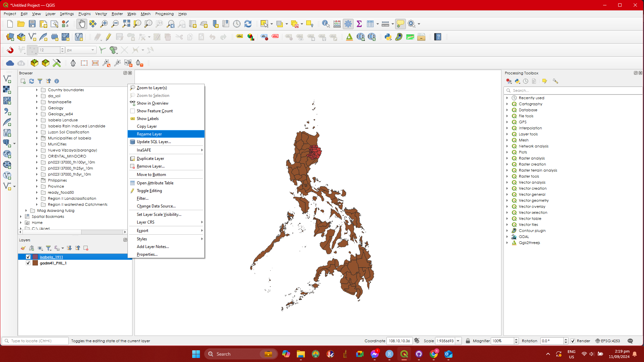Expand Vector geometry in Processing Toolbox
The height and width of the screenshot is (362, 644).
click(x=507, y=200)
